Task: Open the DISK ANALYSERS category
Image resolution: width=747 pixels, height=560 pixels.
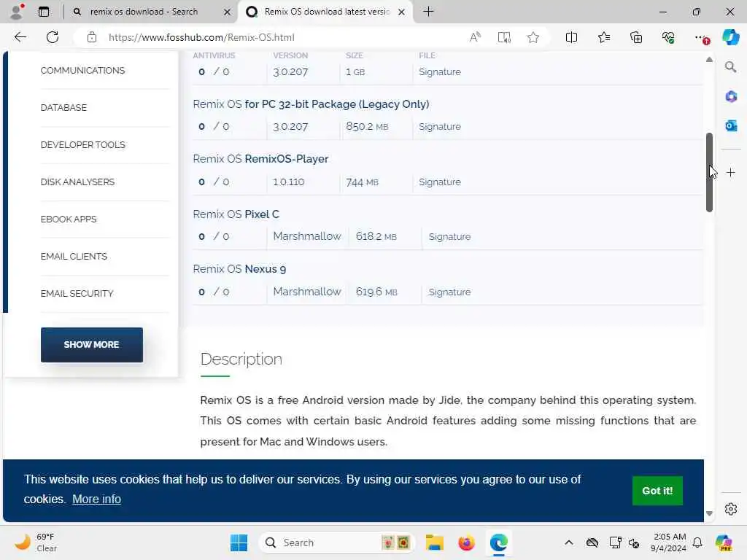Action: click(77, 182)
